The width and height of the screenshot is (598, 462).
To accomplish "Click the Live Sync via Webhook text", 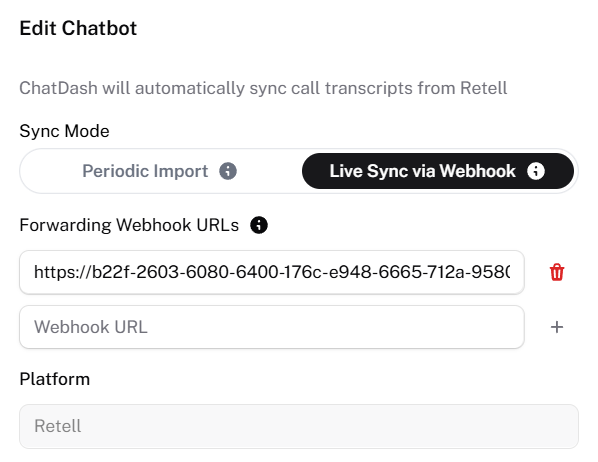I will point(423,171).
